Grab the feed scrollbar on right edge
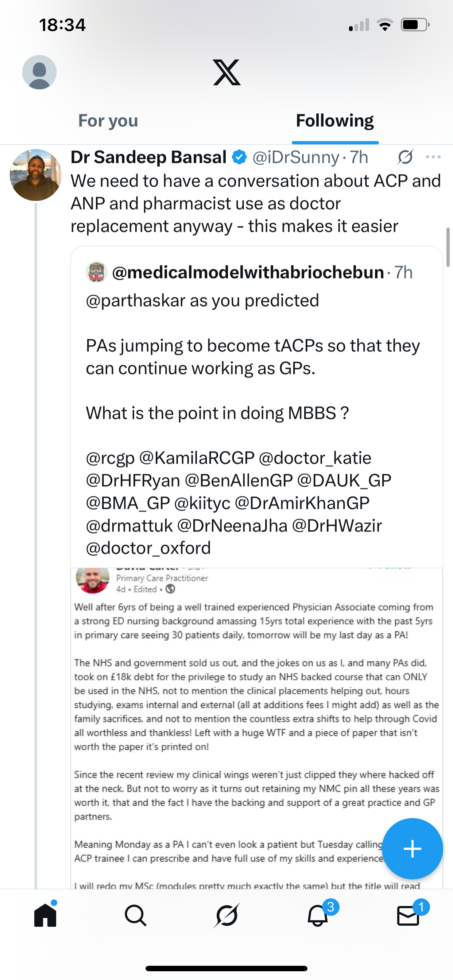453x980 pixels. click(x=448, y=247)
